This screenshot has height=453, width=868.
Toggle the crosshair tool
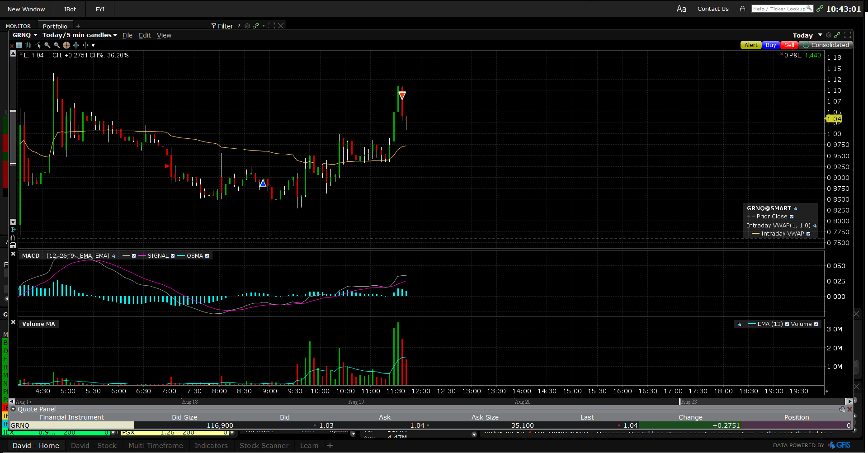pyautogui.click(x=66, y=45)
